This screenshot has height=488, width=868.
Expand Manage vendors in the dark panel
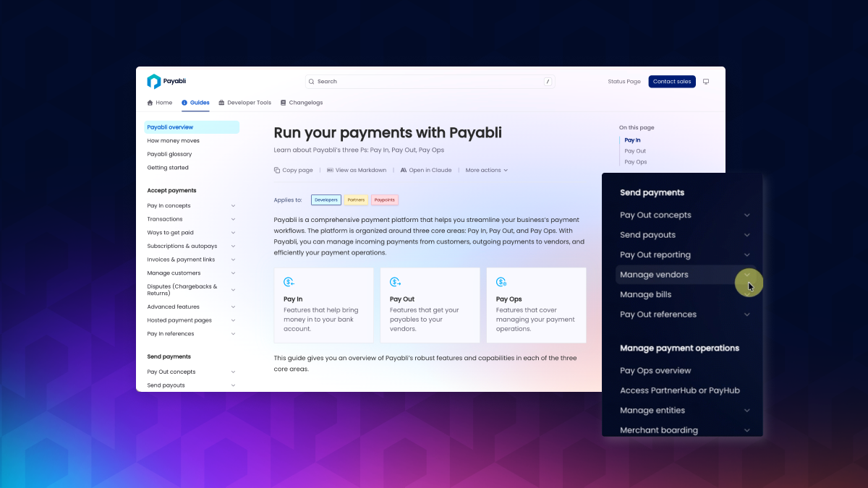pyautogui.click(x=747, y=275)
